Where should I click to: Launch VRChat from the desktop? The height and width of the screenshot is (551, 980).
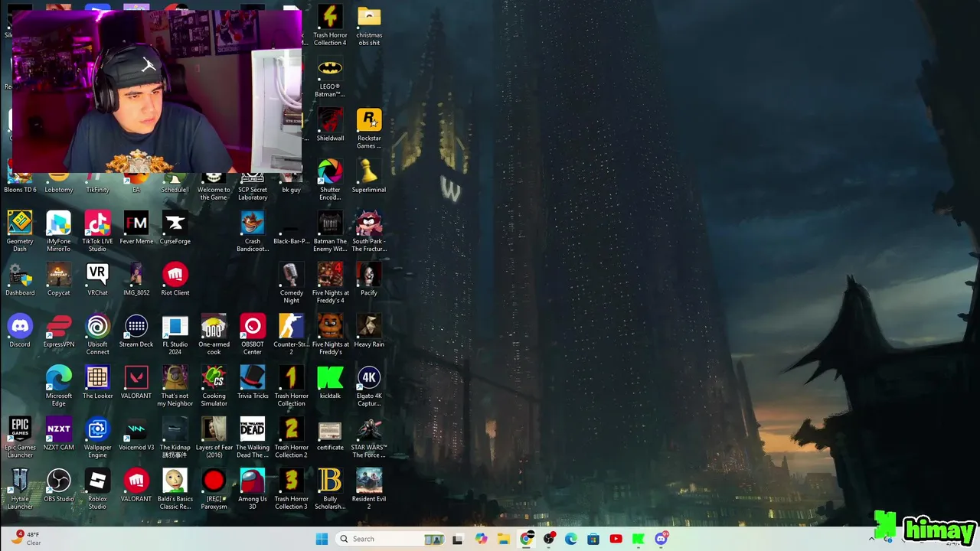pos(97,279)
